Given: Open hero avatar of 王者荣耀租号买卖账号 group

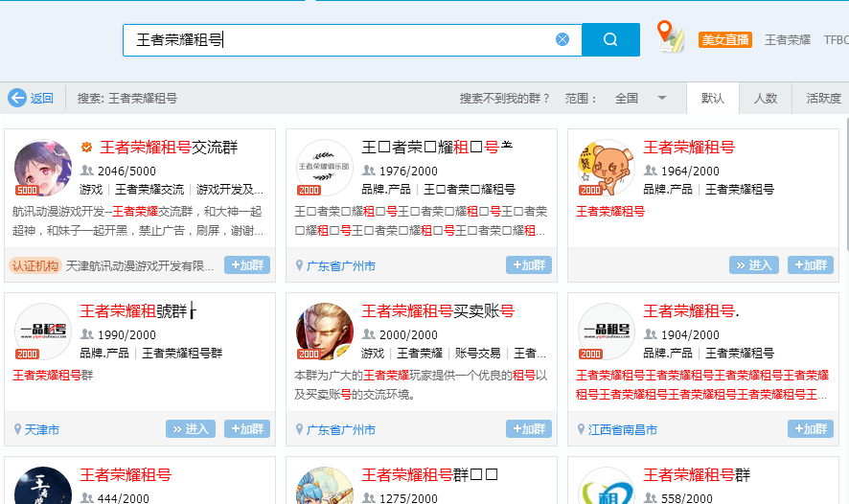Looking at the screenshot, I should coord(324,332).
